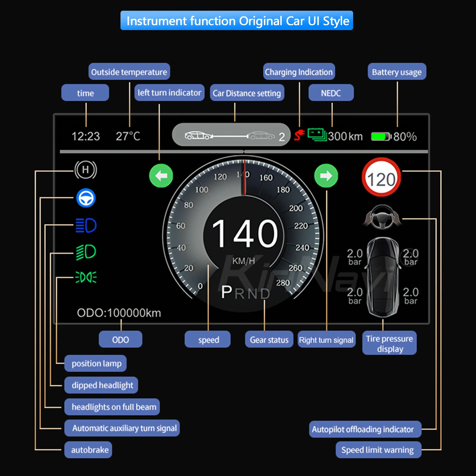The height and width of the screenshot is (476, 476).
Task: Click the 60 mark on the speedometer dial
Action: (x=181, y=226)
